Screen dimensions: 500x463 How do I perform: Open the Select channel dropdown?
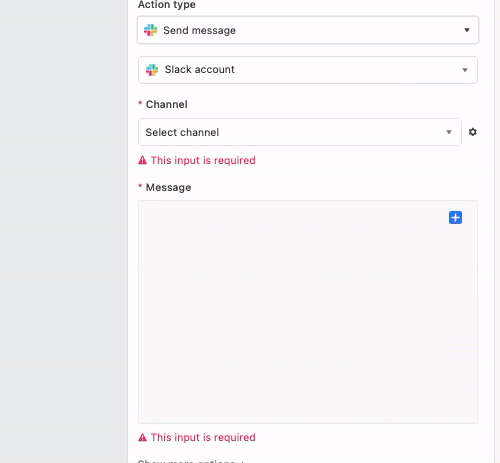click(x=300, y=132)
